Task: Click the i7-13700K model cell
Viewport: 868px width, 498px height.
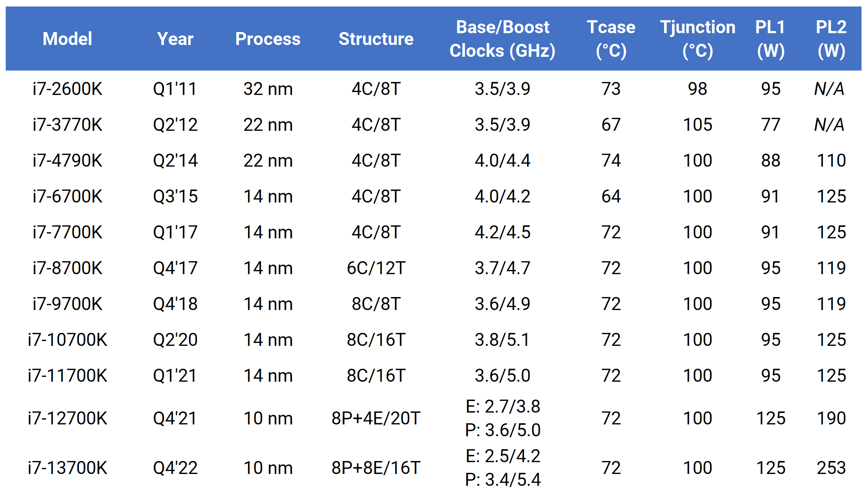Action: click(67, 468)
